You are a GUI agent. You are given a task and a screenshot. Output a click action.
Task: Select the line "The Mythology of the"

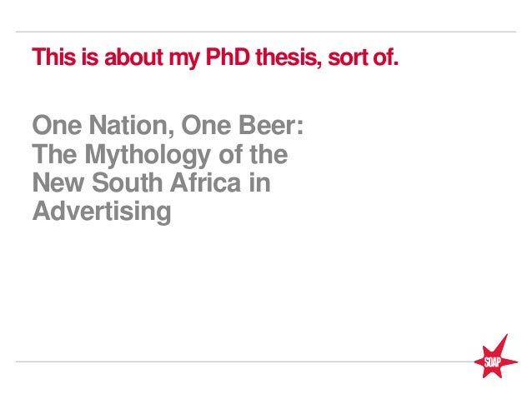point(159,156)
